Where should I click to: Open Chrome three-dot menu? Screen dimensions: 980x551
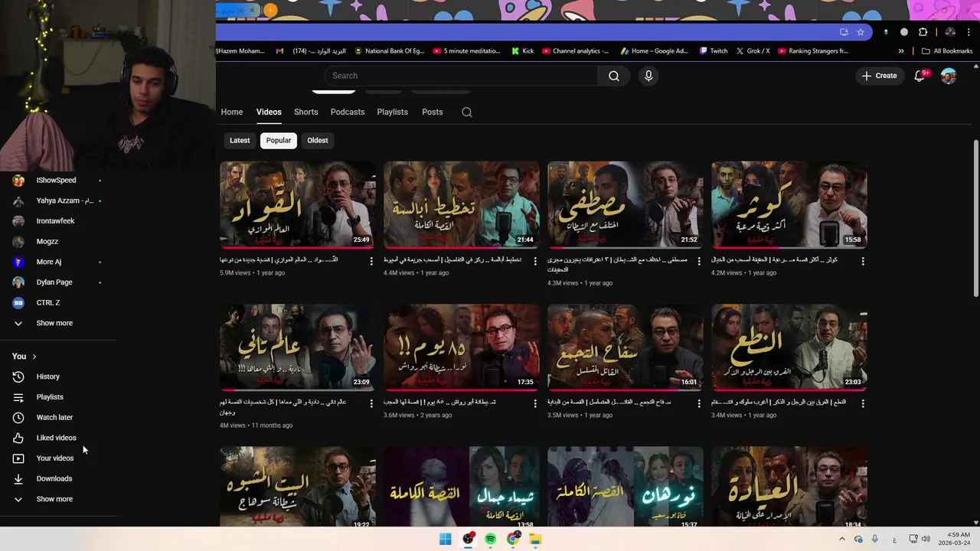[x=969, y=32]
